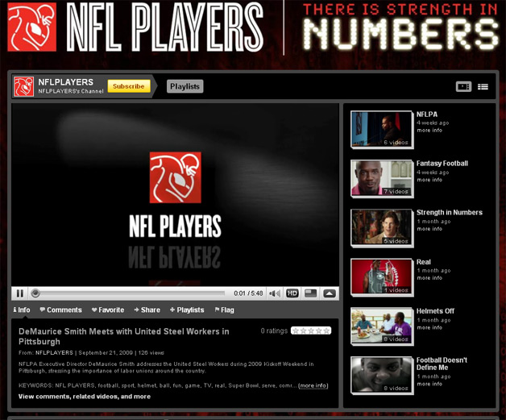This screenshot has height=420, width=506.
Task: Open the NFLPA playlist title
Action: [427, 114]
